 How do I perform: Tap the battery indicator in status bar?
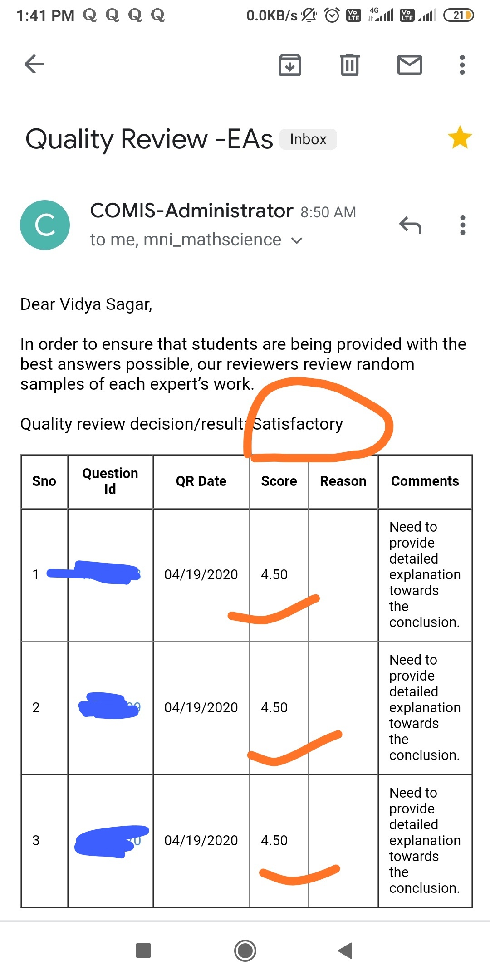click(458, 16)
